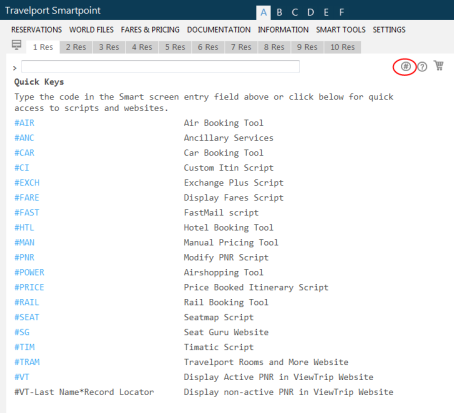Select the 3 Res tab
The image size is (454, 413).
[109, 47]
